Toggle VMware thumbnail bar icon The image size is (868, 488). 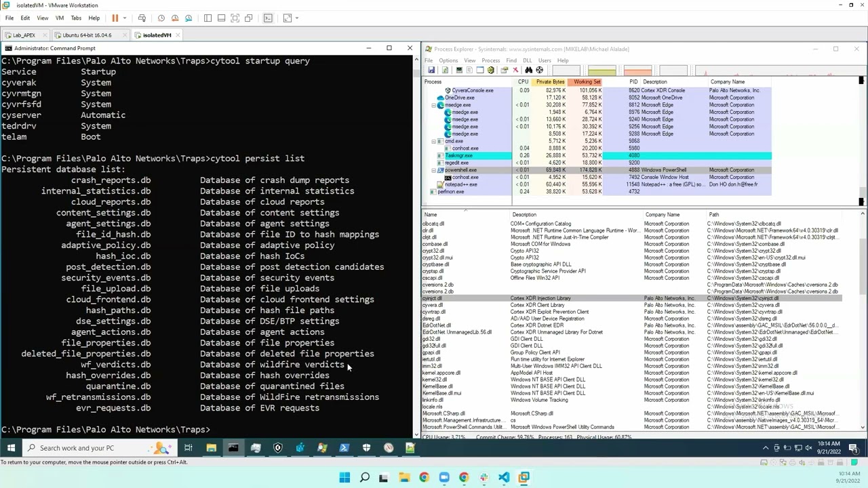(221, 18)
